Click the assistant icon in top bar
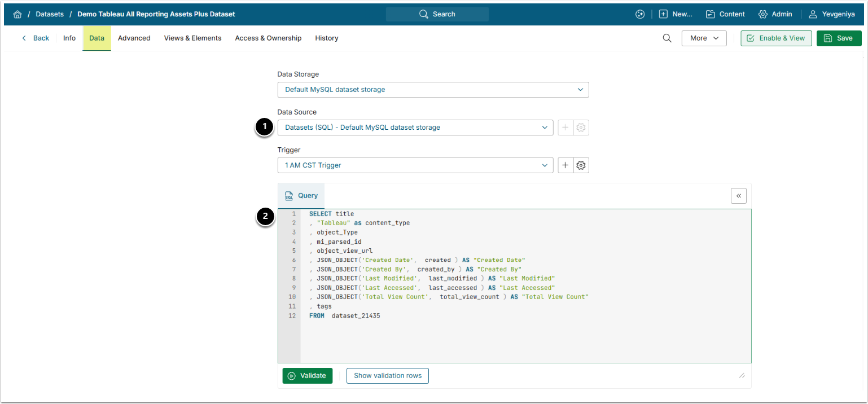Viewport: 868px width, 404px height. (639, 14)
